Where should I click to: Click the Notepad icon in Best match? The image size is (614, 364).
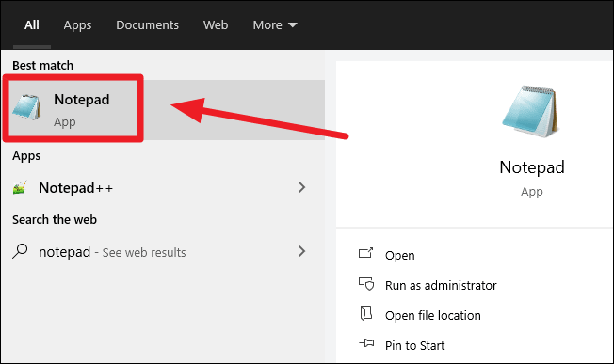(26, 106)
